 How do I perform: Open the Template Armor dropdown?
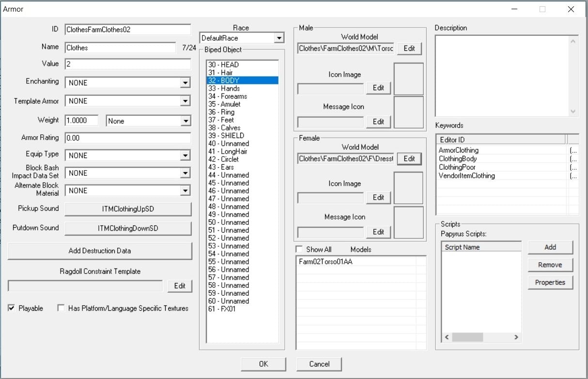[185, 101]
